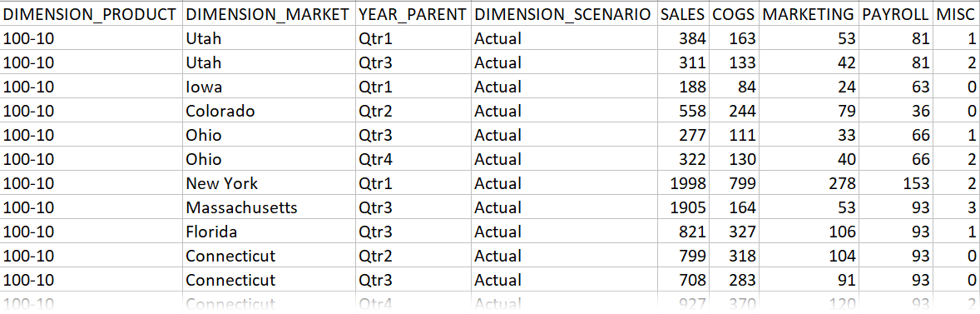Screen dimensions: 980x314
Task: Click the MARKETING header cell
Action: point(808,14)
